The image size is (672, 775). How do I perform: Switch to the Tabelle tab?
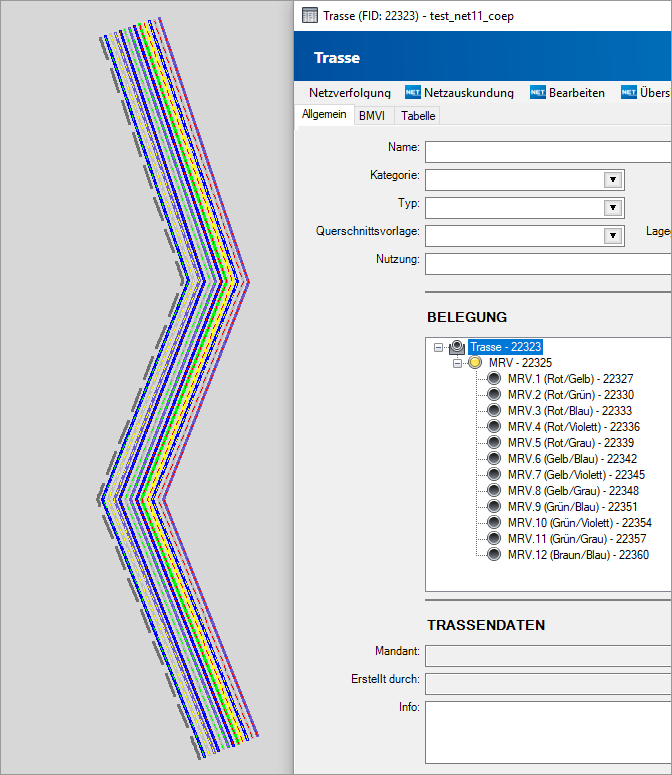(x=418, y=116)
